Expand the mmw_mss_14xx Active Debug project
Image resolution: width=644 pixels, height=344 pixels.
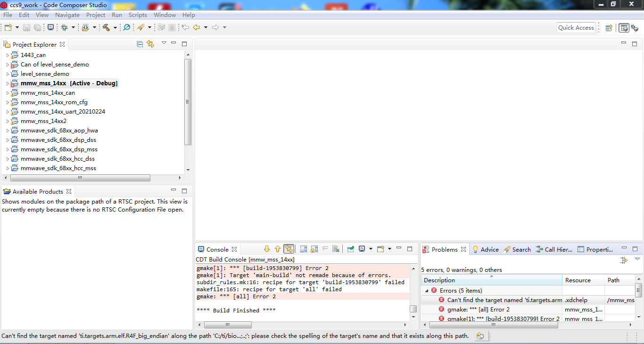[x=8, y=83]
